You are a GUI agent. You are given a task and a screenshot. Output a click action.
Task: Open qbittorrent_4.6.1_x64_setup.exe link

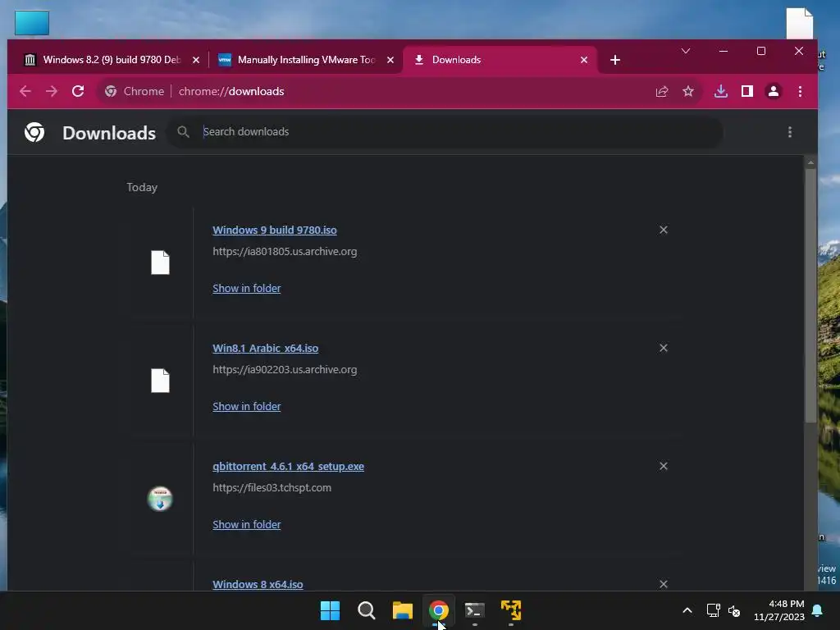pyautogui.click(x=288, y=466)
